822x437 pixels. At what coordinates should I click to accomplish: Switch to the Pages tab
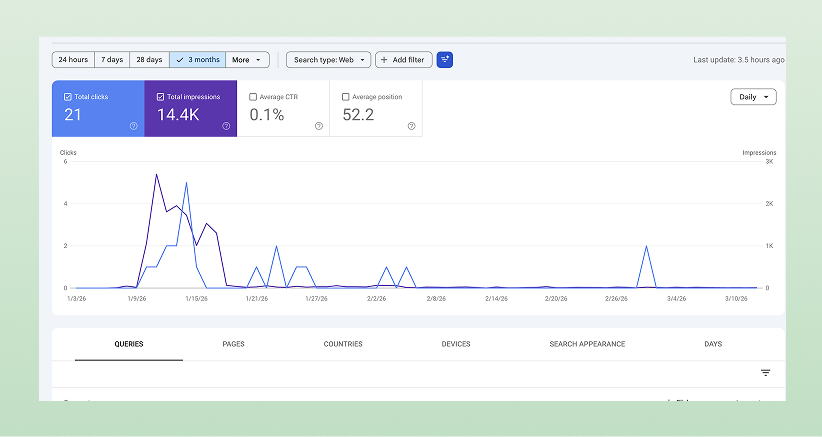(x=233, y=344)
